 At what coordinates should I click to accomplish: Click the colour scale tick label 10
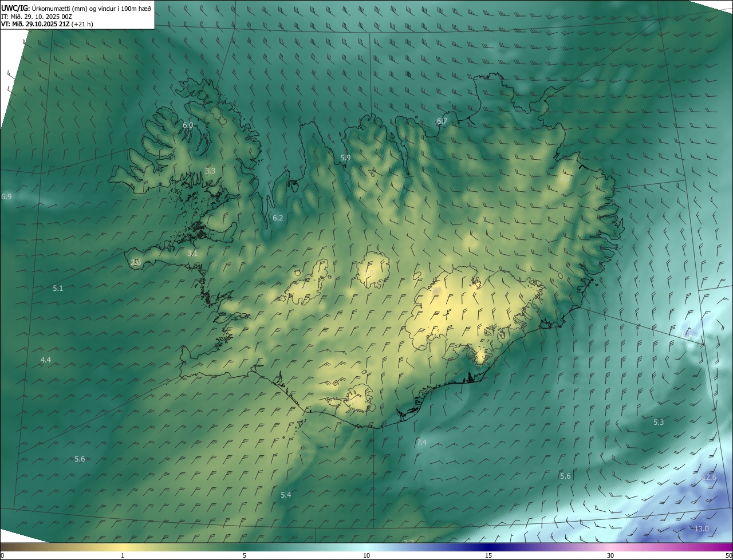click(x=366, y=555)
